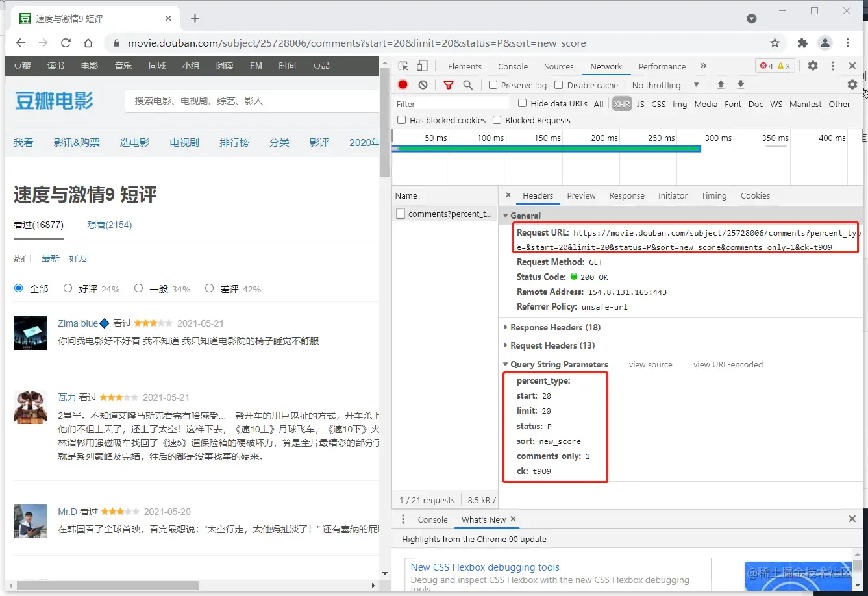Open the No throttling dropdown

(665, 85)
